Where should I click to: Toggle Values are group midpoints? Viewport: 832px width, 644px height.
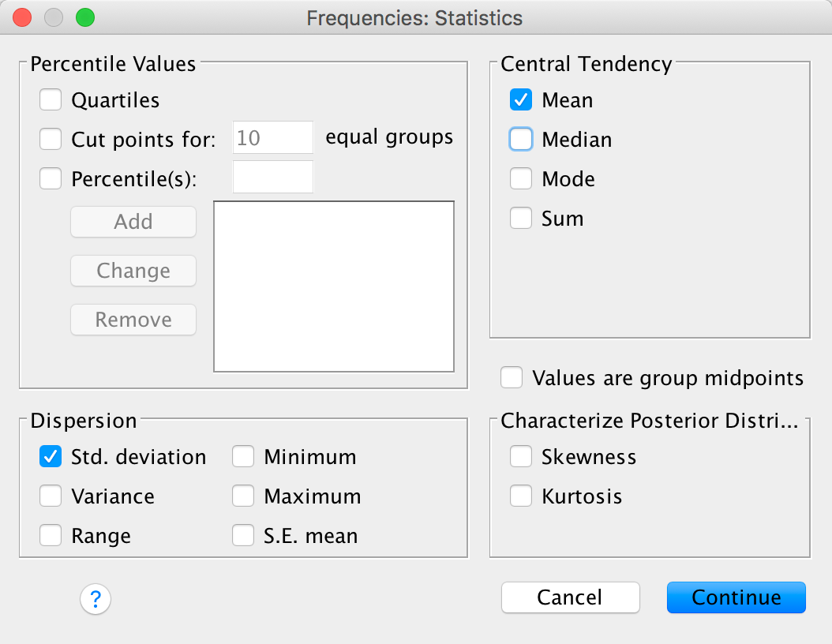click(x=512, y=378)
